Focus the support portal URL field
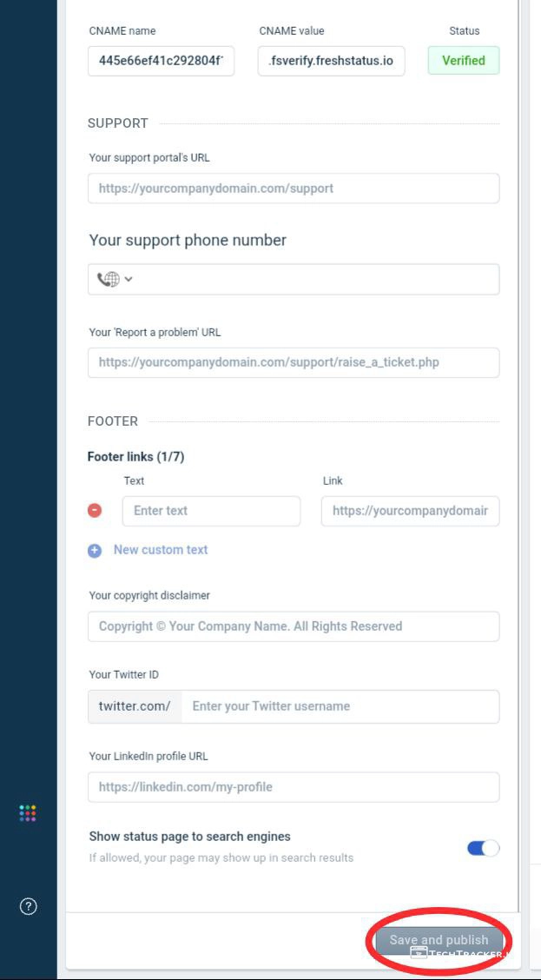The width and height of the screenshot is (541, 980). click(294, 189)
